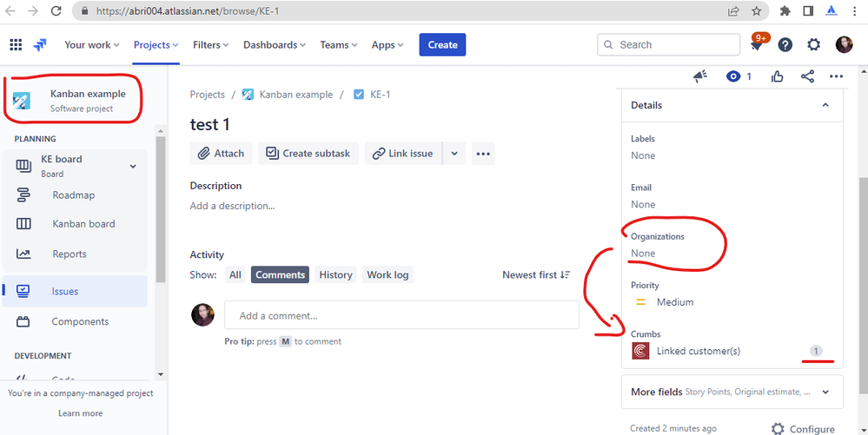Click the issue title test 1
The width and height of the screenshot is (868, 435).
(x=209, y=124)
